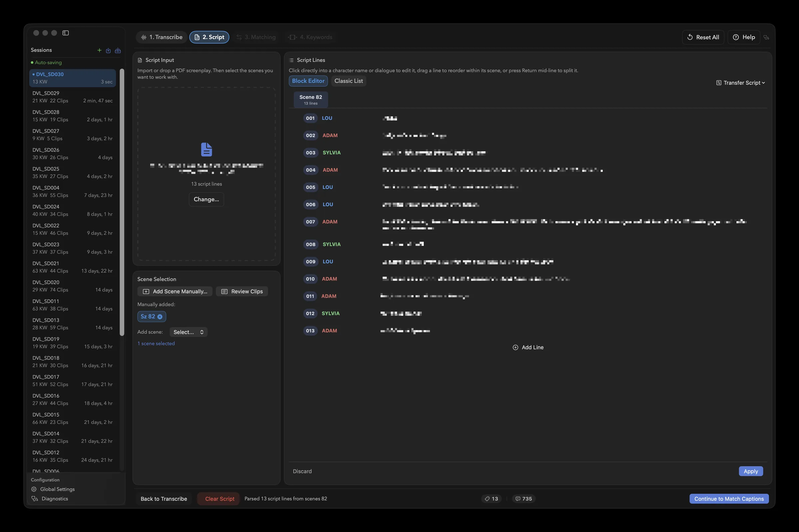The width and height of the screenshot is (799, 532).
Task: Click Reset All button
Action: [x=703, y=37]
